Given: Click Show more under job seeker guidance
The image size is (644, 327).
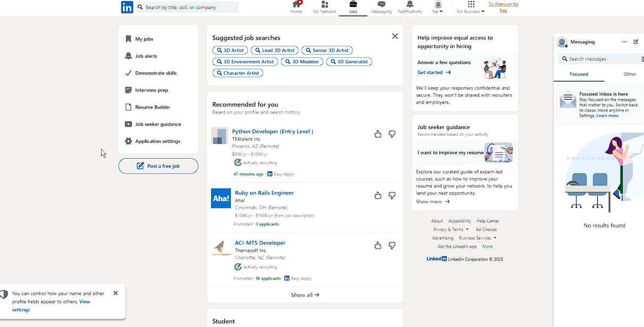Looking at the screenshot, I should click(433, 202).
